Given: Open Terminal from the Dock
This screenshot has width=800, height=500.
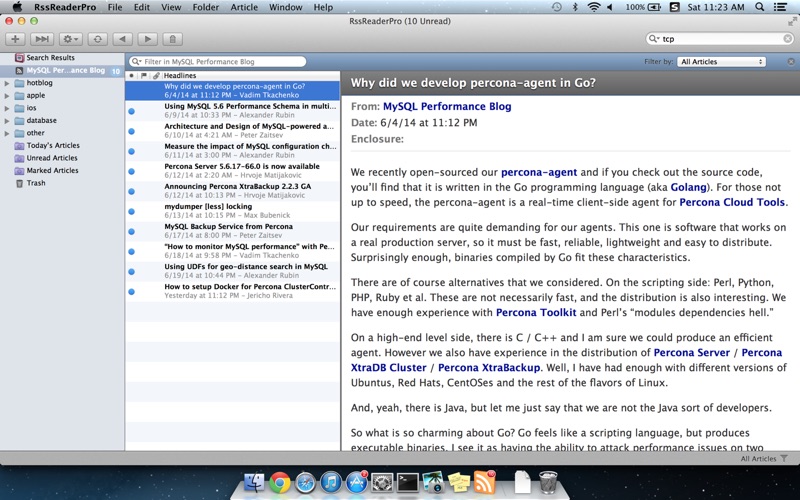Looking at the screenshot, I should (407, 482).
